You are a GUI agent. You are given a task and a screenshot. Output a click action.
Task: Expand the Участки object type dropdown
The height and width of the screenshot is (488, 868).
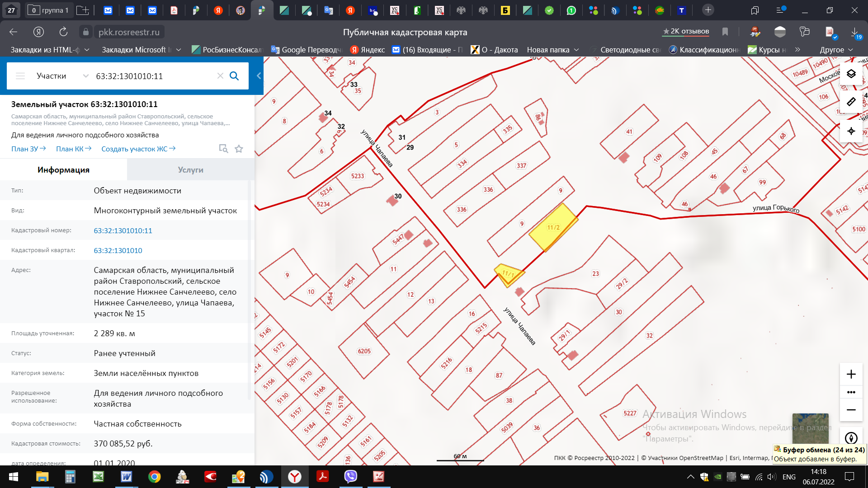pos(85,76)
